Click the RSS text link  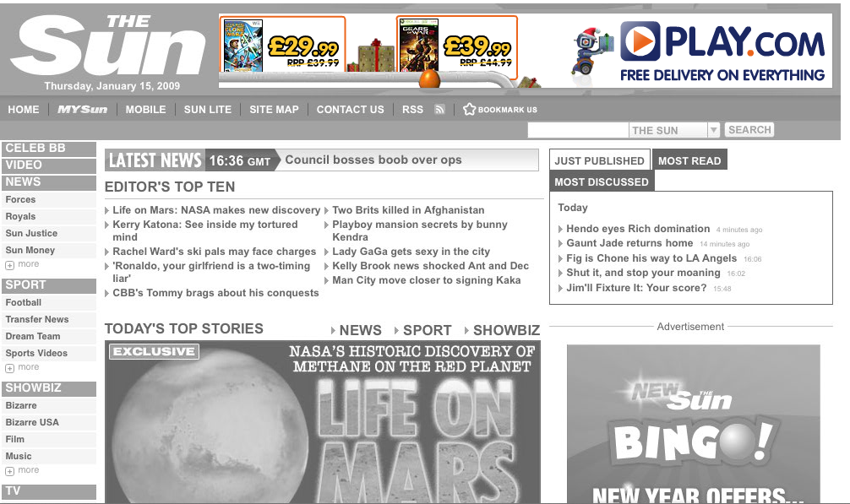[x=412, y=110]
